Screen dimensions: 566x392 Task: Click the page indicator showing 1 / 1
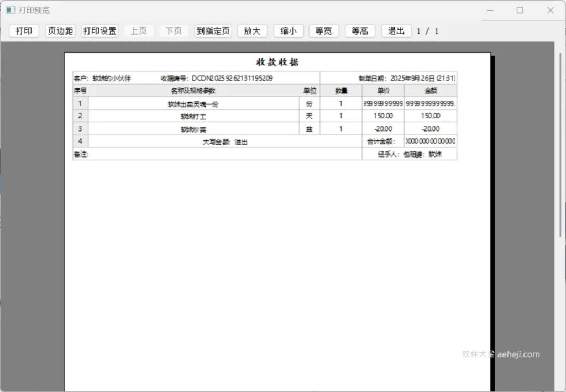(427, 31)
